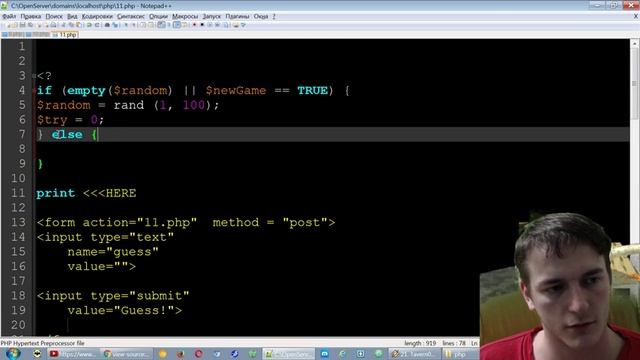This screenshot has height=360, width=640.
Task: Open the Окна menu
Action: click(261, 16)
